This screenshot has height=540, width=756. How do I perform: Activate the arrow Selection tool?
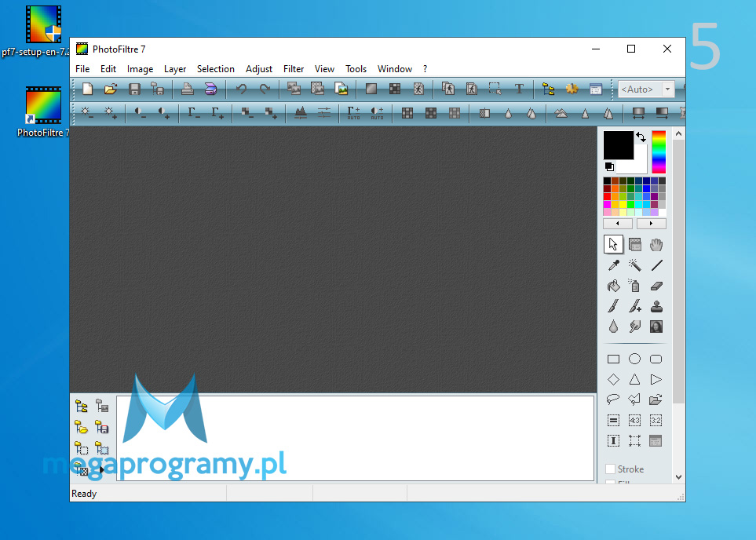point(613,244)
